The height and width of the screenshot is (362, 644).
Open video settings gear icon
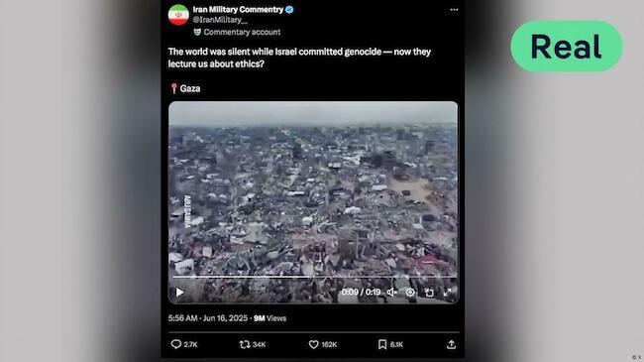[x=410, y=292]
